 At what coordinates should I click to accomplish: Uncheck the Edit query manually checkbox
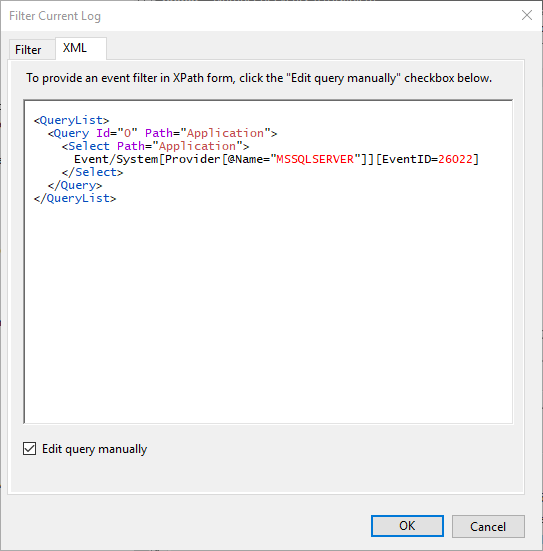tap(30, 449)
